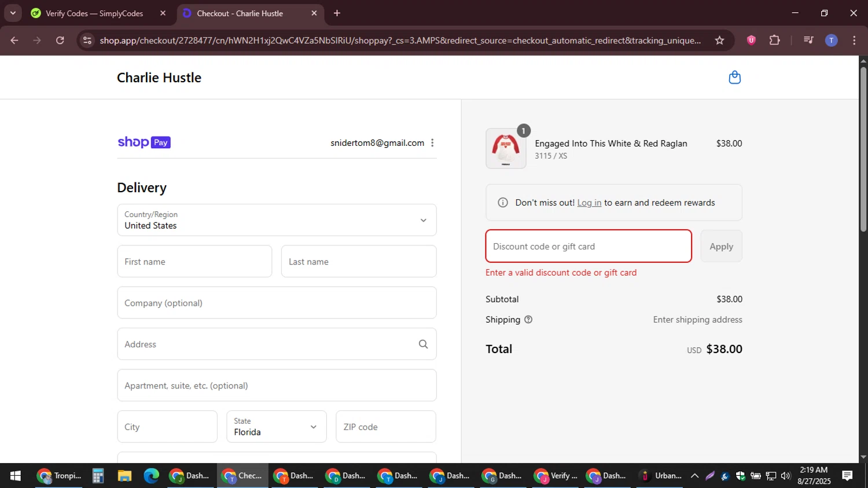868x488 pixels.
Task: Open the volume control in system tray
Action: [x=785, y=476]
